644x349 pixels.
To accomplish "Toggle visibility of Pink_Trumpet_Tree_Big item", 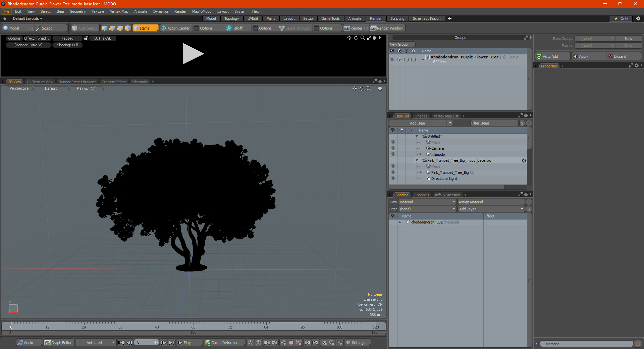I will pyautogui.click(x=393, y=172).
